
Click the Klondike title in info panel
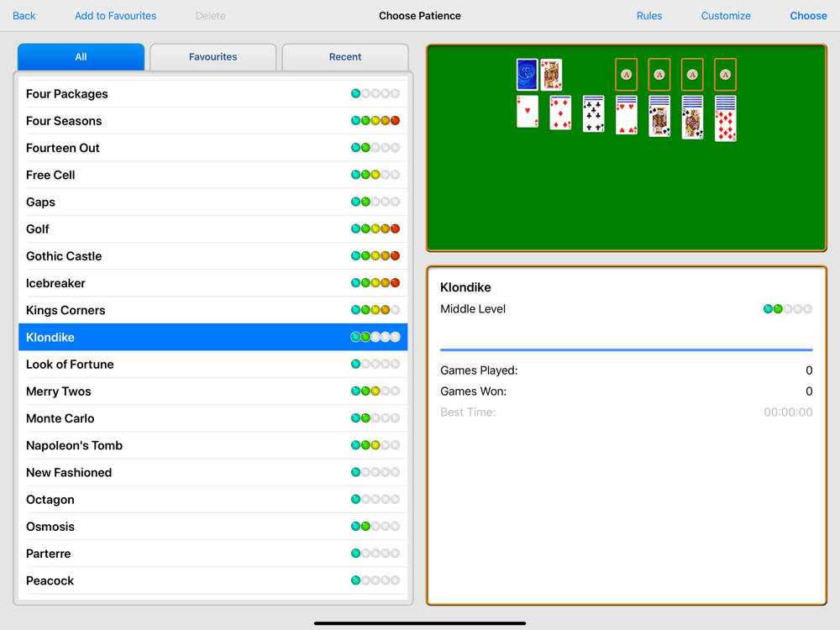pyautogui.click(x=465, y=287)
